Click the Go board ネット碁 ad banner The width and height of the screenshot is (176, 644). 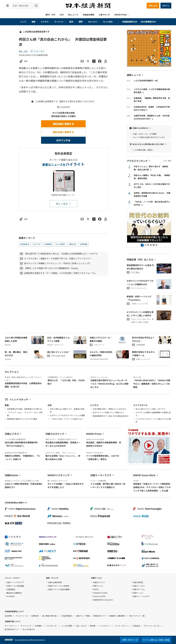pos(149,48)
